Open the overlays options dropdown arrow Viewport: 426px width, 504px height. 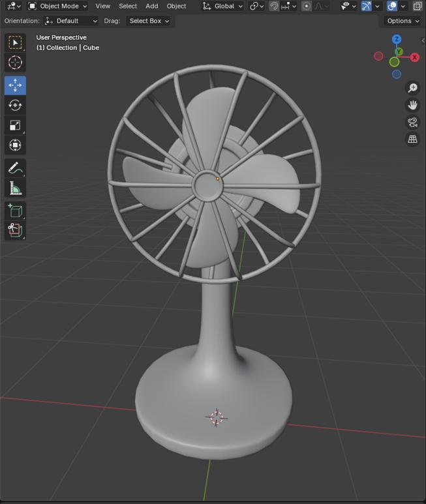(x=403, y=6)
